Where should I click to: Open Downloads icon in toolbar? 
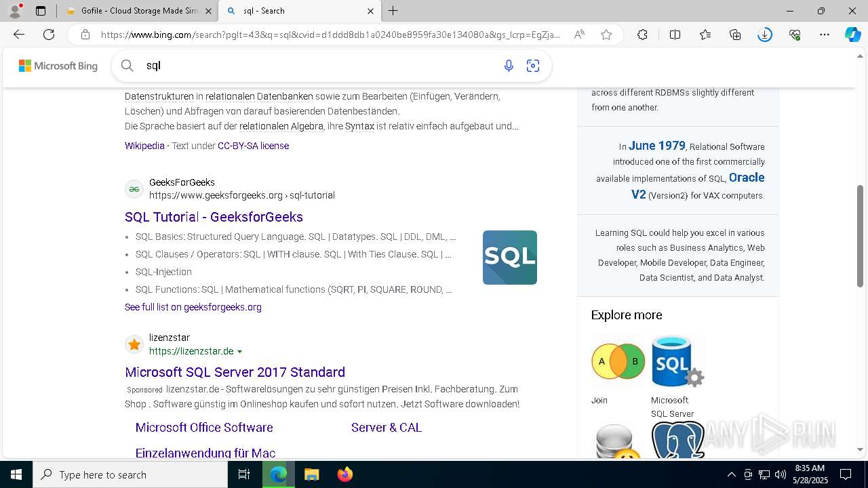click(x=765, y=35)
